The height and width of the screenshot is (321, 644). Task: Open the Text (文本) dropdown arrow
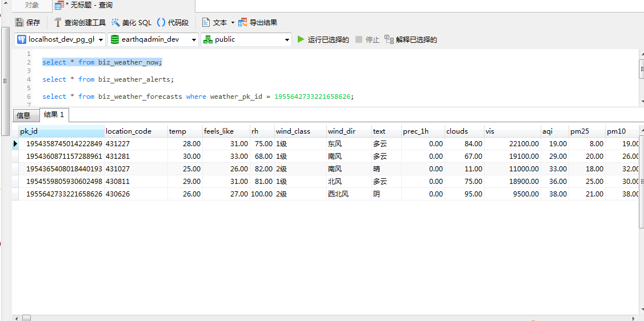(233, 23)
